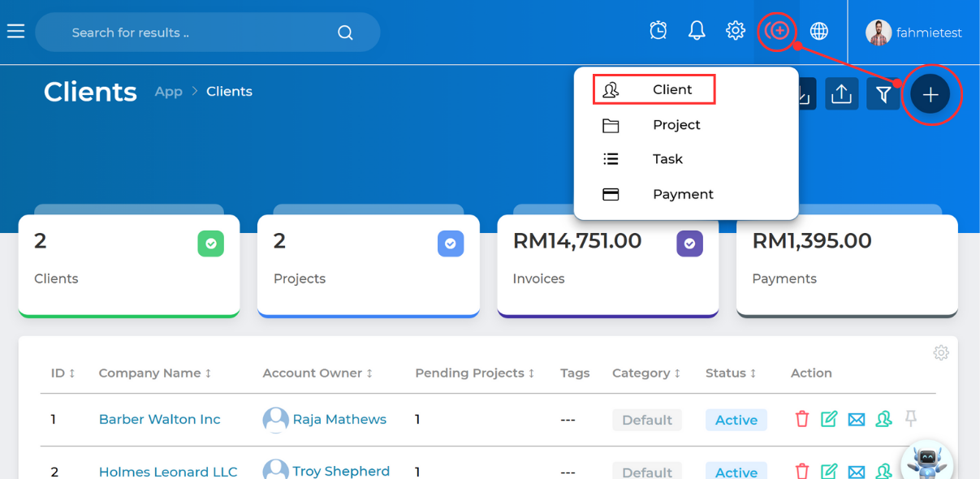The image size is (980, 479).
Task: Open Raja Mathews account owner link
Action: (x=339, y=419)
